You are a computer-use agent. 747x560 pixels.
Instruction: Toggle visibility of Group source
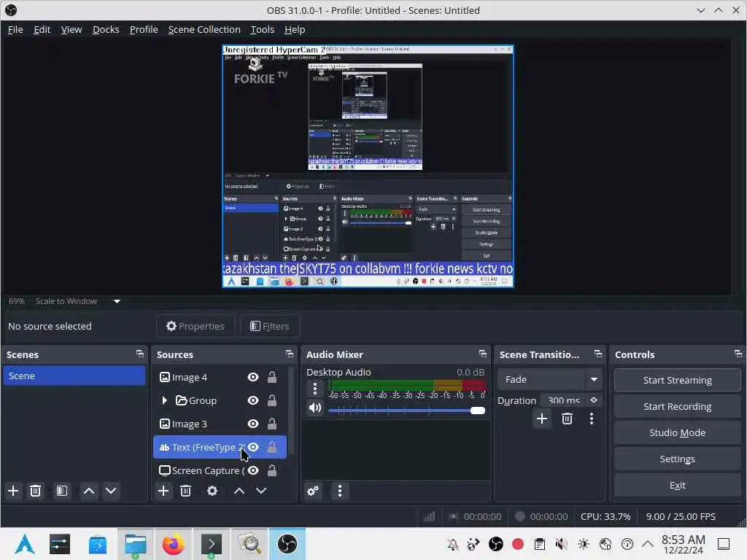click(253, 400)
